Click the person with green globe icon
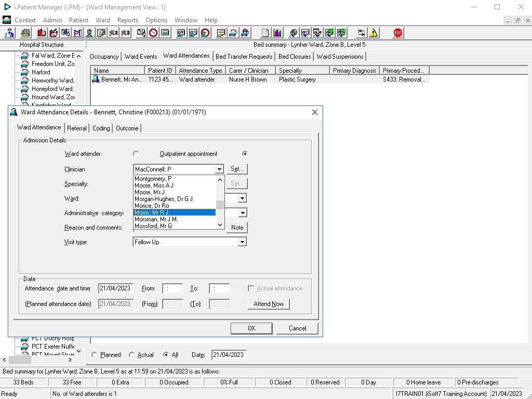Viewport: 532px width, 399px height. tap(329, 33)
